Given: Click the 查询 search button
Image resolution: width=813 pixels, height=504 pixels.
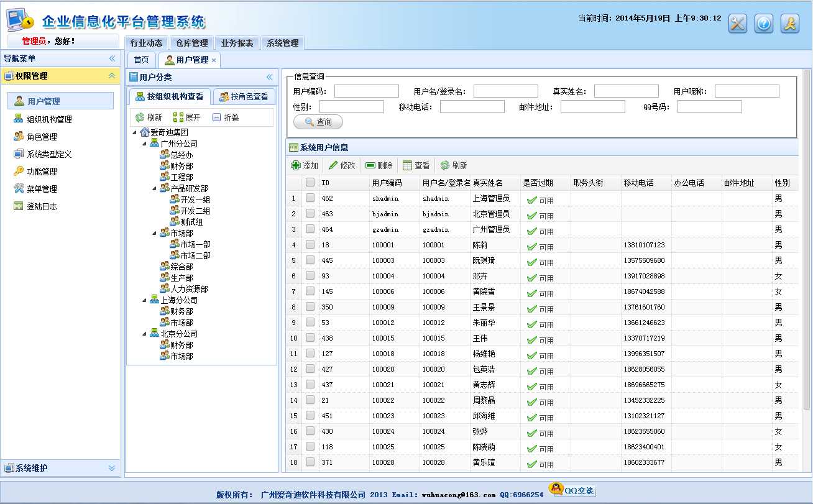Looking at the screenshot, I should pos(318,122).
